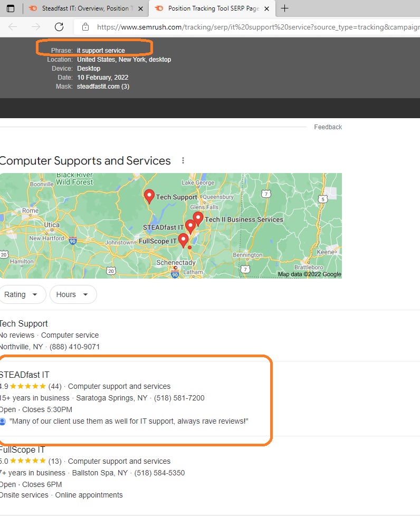Click 'Map data ©2022 Google' attribution
The image size is (420, 516).
309,274
